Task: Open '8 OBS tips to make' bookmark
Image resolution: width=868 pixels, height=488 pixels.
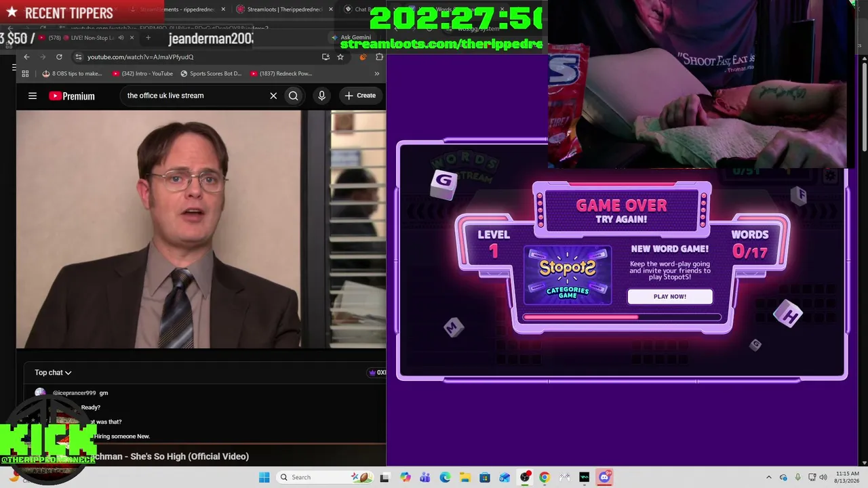Action: tap(72, 73)
